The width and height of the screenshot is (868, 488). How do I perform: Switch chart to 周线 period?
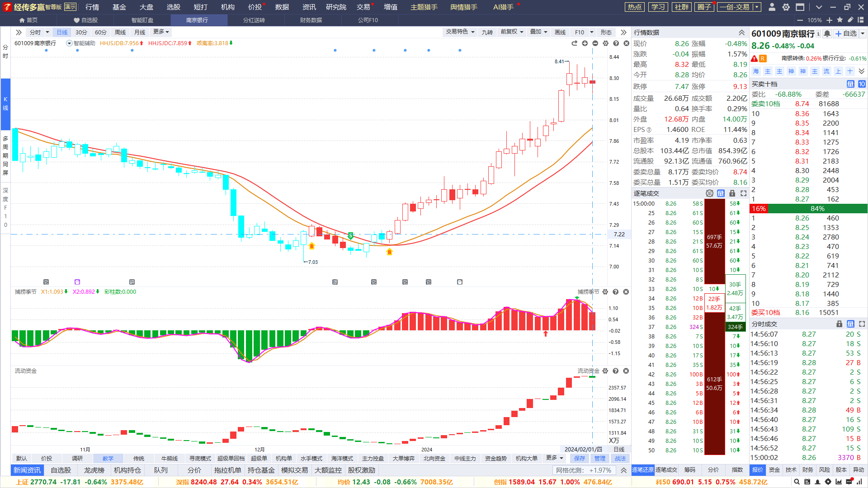click(x=120, y=32)
